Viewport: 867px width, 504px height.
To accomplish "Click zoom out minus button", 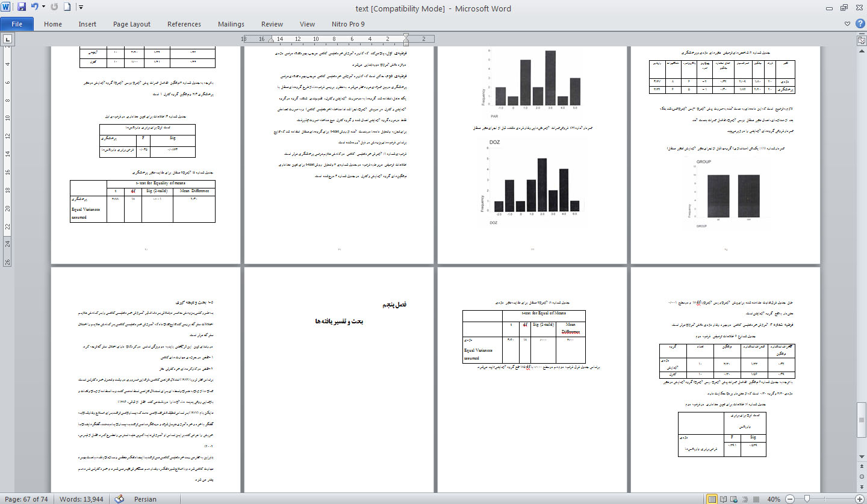I will [x=789, y=499].
